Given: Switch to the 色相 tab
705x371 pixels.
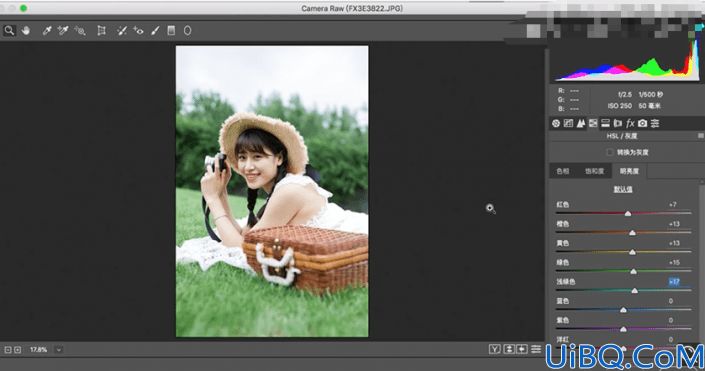Looking at the screenshot, I should coord(562,171).
